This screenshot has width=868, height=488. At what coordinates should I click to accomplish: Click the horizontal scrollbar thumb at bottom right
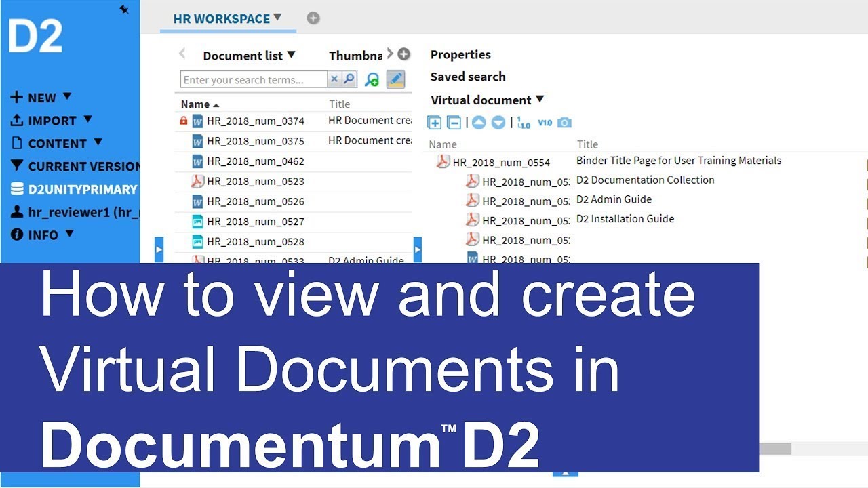pos(775,449)
